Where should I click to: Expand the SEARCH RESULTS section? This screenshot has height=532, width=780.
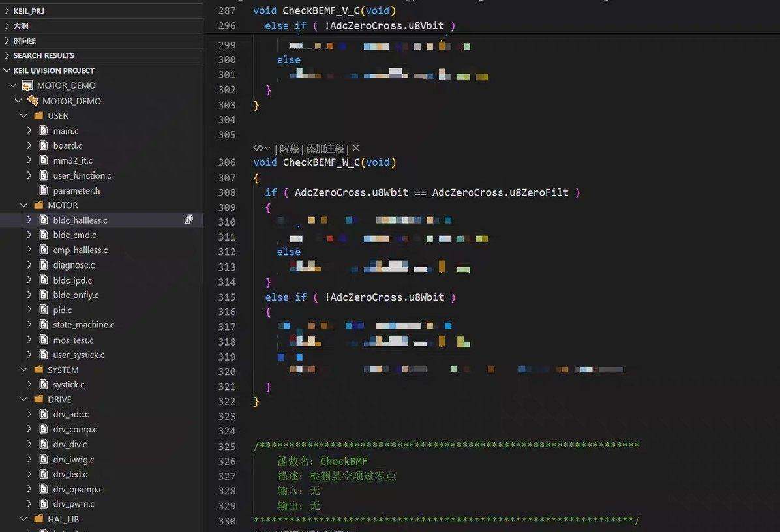[7, 55]
